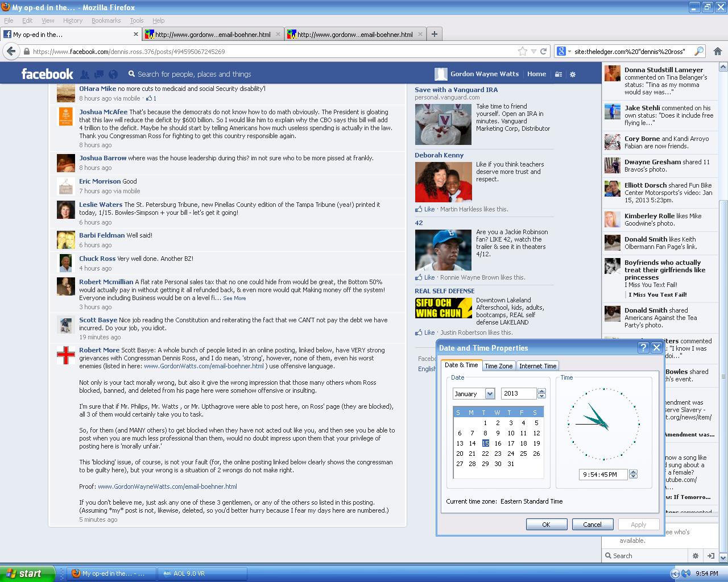Open the File menu
Image resolution: width=728 pixels, height=582 pixels.
coord(9,20)
